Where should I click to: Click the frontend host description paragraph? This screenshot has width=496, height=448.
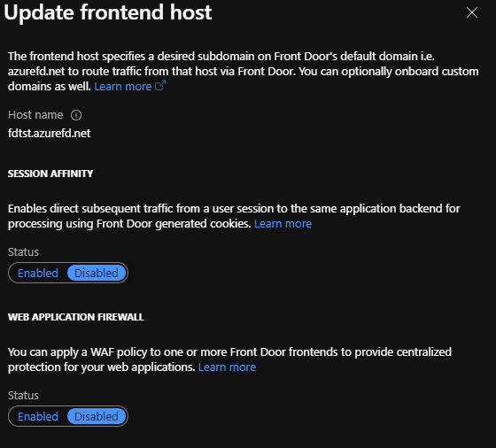click(243, 71)
